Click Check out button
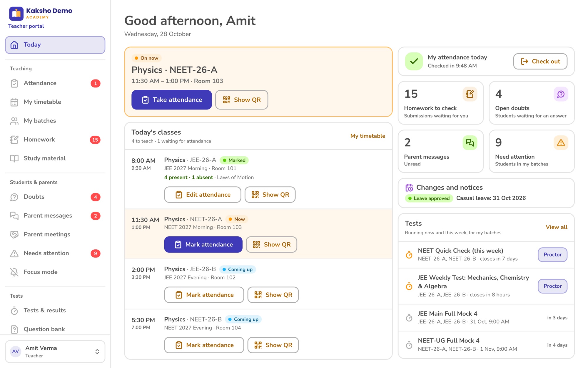 (x=540, y=61)
